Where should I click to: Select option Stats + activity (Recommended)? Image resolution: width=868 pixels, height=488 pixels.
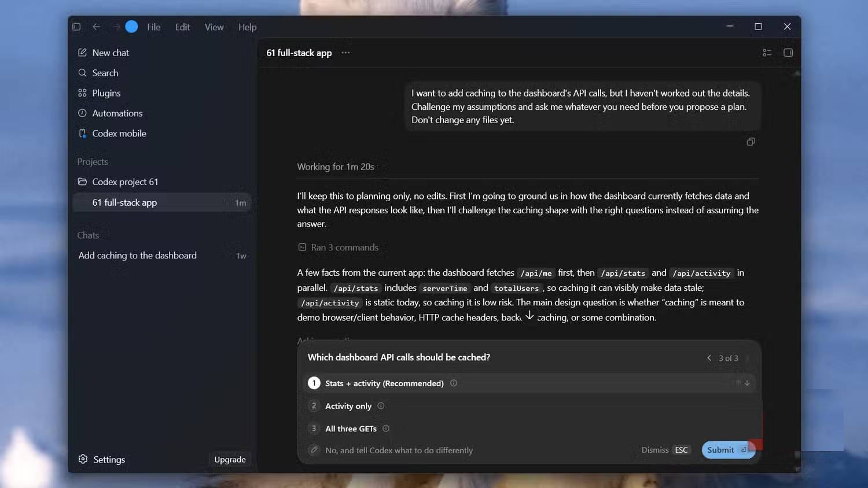tap(529, 383)
